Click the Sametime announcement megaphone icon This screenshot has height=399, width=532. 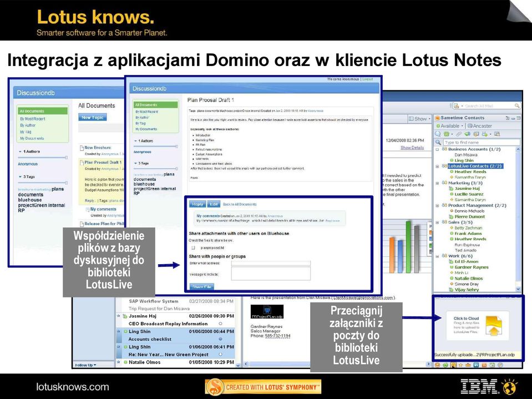pos(468,134)
